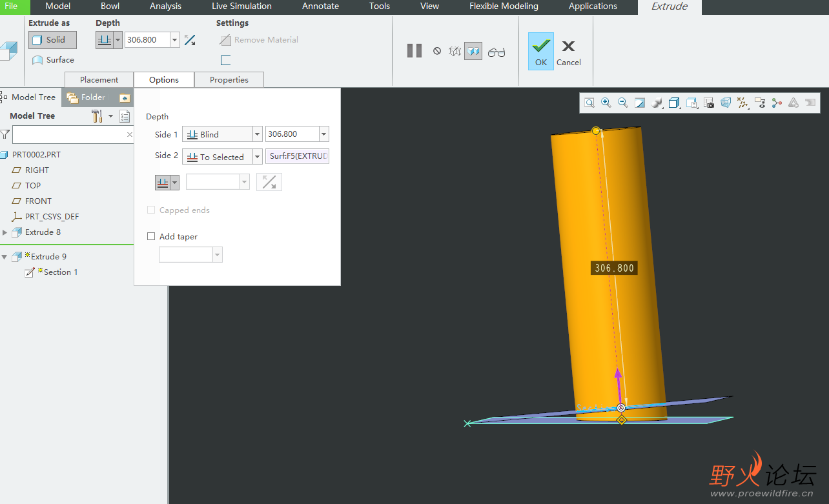Open the Placement tab

click(99, 80)
